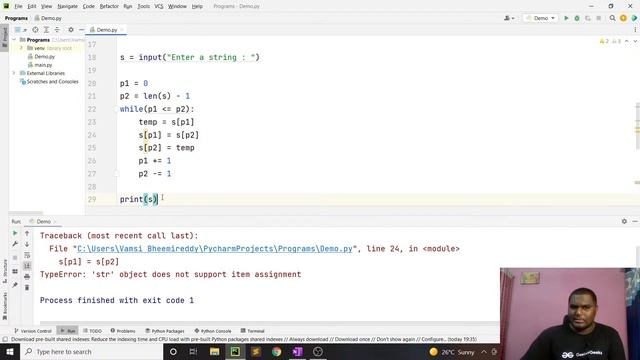Stop process in Run panel
Viewport: 640px width, 360px height.
(15, 258)
